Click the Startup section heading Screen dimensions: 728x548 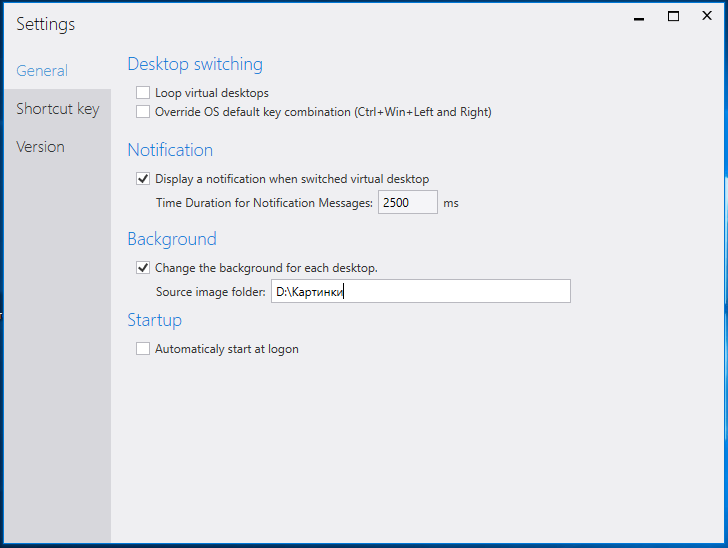click(155, 320)
